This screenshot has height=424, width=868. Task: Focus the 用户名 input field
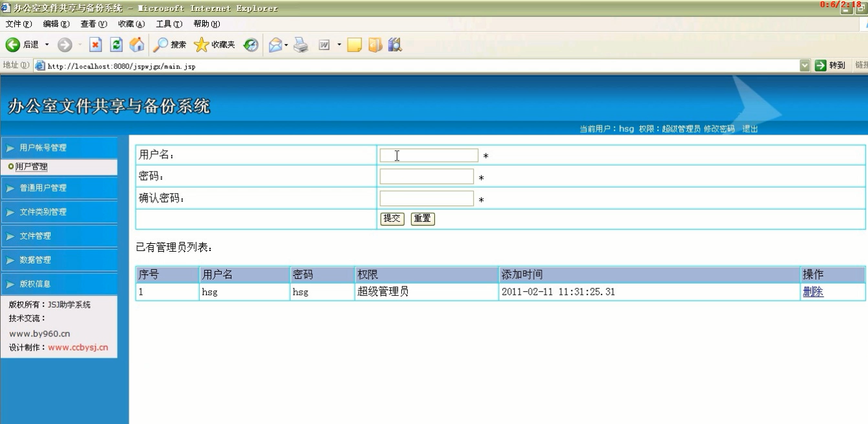[x=428, y=155]
